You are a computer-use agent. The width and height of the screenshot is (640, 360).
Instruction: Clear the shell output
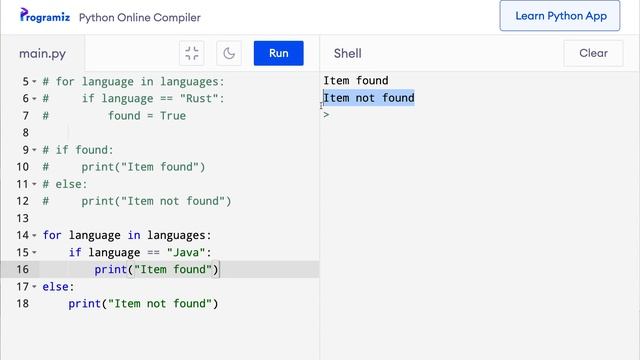(x=593, y=53)
